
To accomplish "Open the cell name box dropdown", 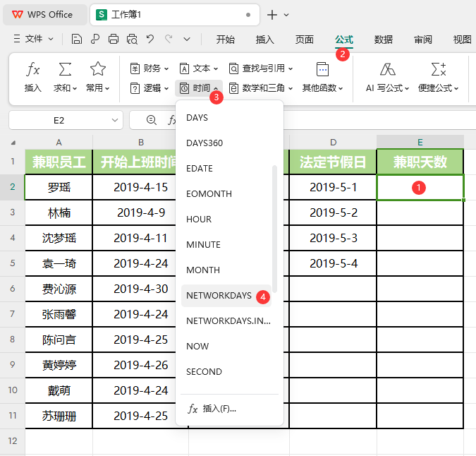I will coord(114,121).
